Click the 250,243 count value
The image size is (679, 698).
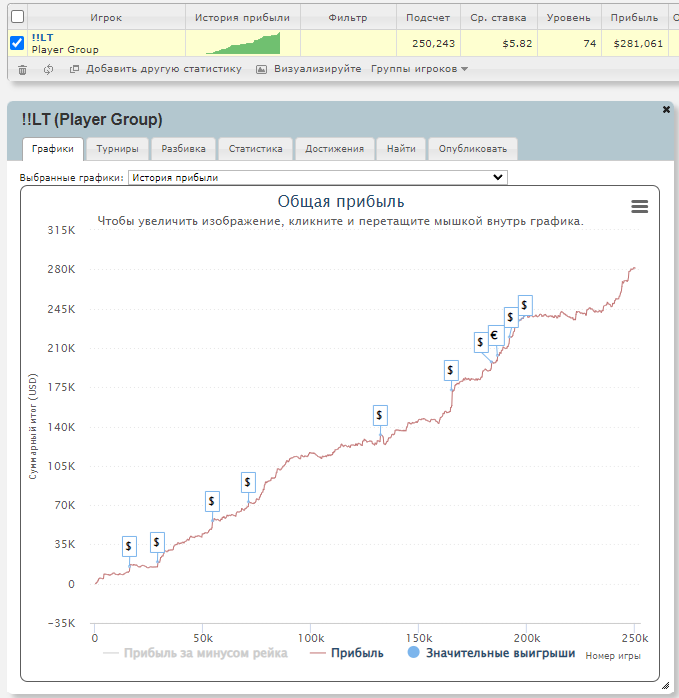(x=433, y=44)
